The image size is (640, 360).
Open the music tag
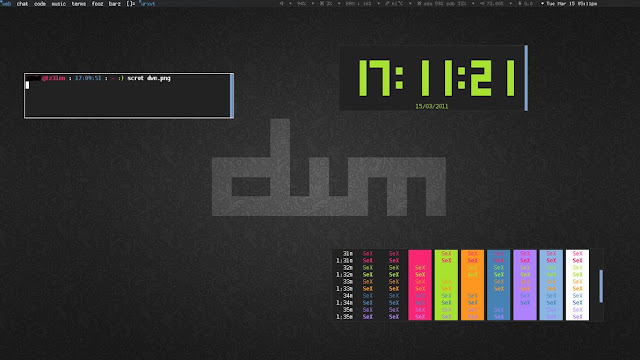pyautogui.click(x=59, y=4)
